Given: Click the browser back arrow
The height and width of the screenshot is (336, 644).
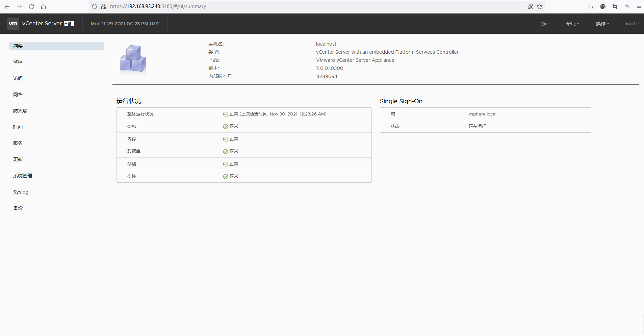Looking at the screenshot, I should pos(7,6).
